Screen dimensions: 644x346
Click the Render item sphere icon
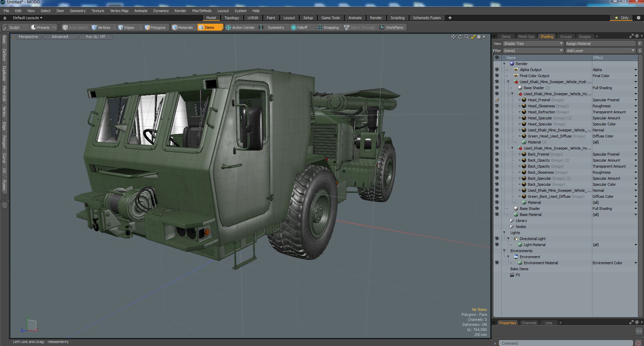tap(512, 64)
